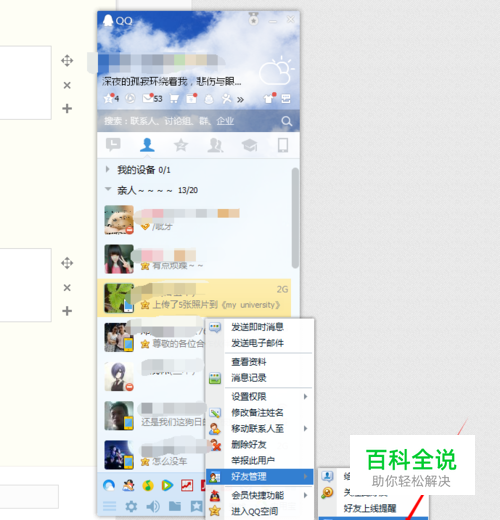Open QQ Zone star icon with 4 notifications

(x=111, y=99)
